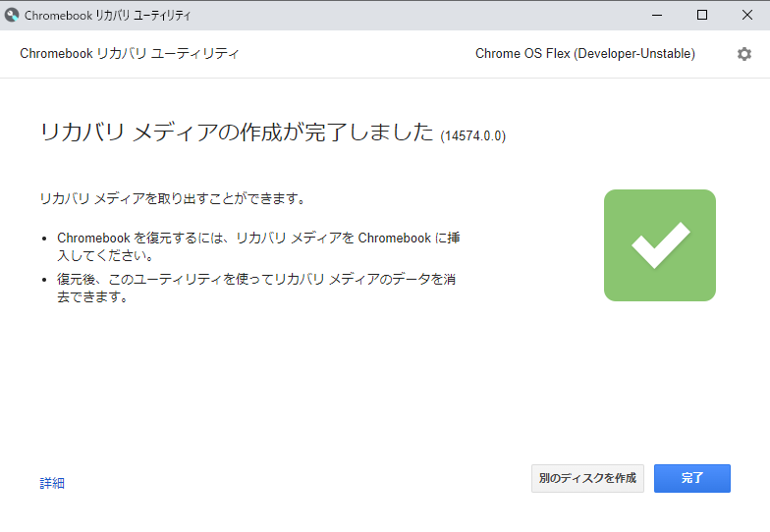Click the リカバリ メディアの作成が完了しました heading
The height and width of the screenshot is (532, 770).
point(237,132)
